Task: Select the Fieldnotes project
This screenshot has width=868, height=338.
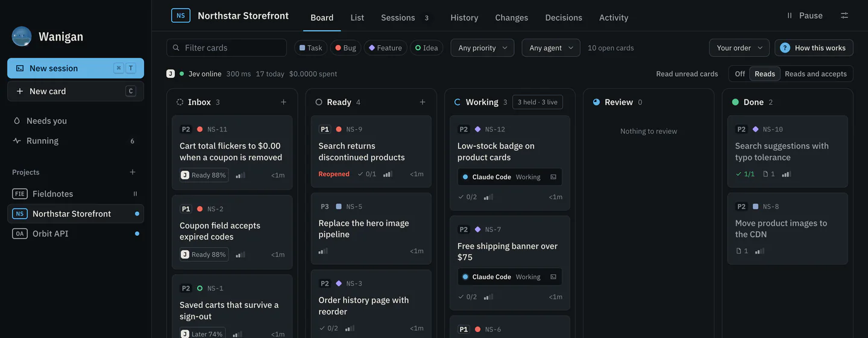Action: [75, 194]
